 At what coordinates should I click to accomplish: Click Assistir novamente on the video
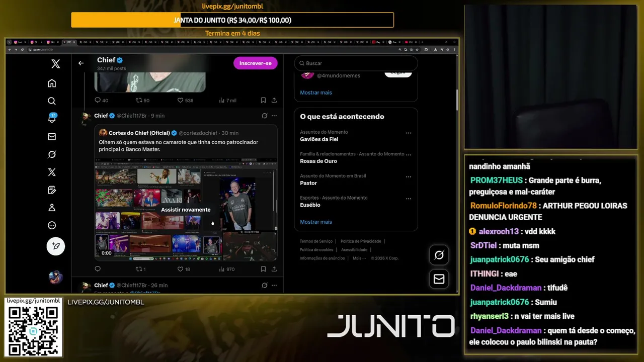[186, 210]
